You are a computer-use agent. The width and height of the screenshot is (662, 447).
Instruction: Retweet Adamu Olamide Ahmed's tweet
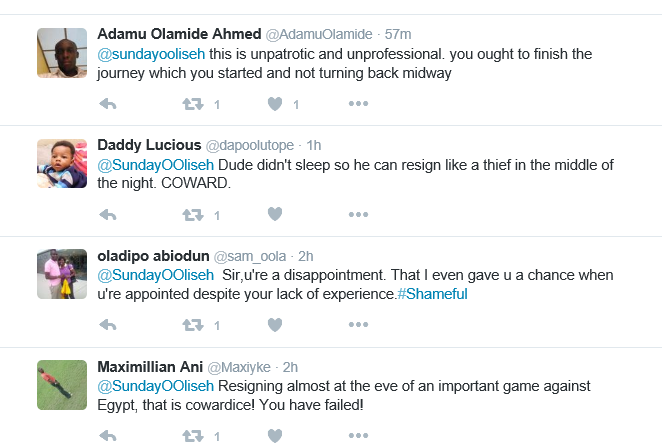click(192, 104)
